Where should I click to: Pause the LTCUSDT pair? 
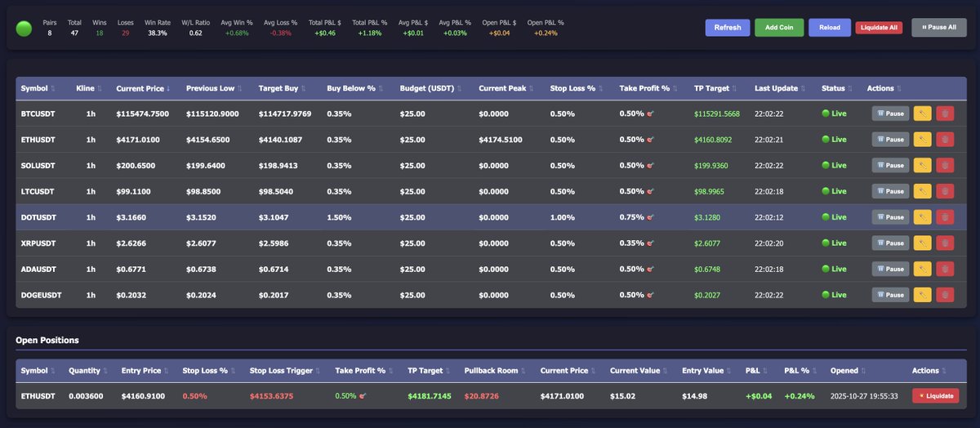(890, 191)
